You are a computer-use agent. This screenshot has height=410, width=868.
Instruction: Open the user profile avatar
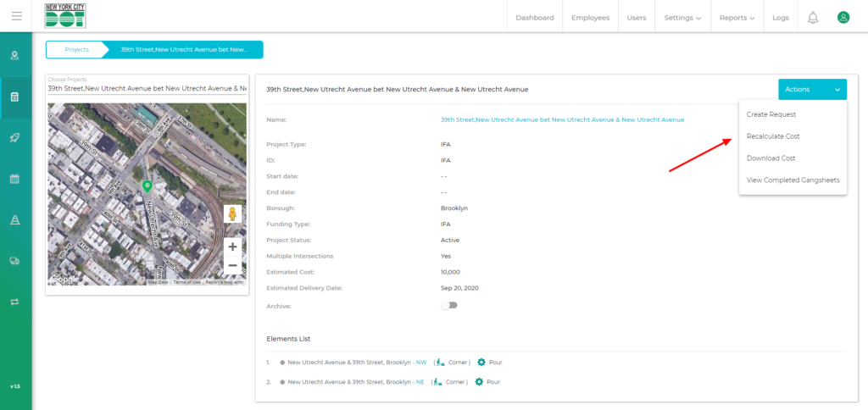coord(843,17)
